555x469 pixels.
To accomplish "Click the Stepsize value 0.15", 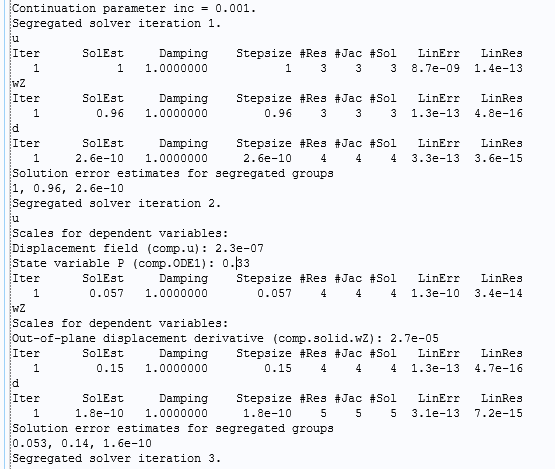I will tap(278, 368).
